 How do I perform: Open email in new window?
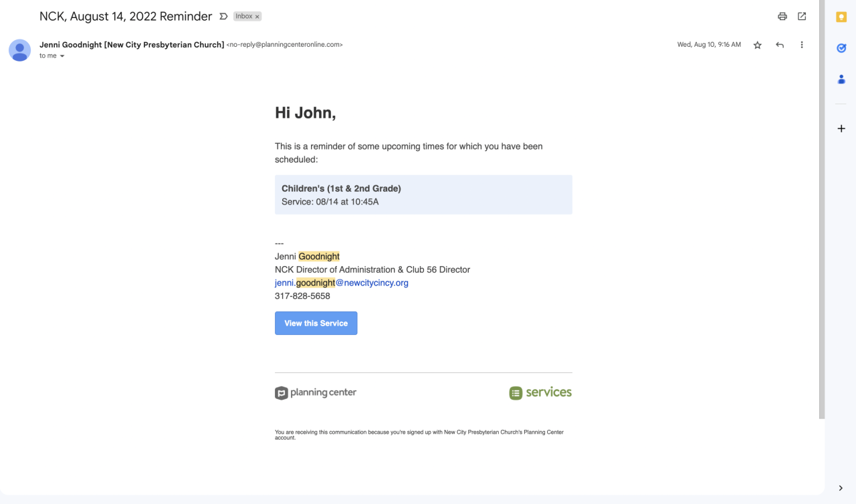coord(802,17)
